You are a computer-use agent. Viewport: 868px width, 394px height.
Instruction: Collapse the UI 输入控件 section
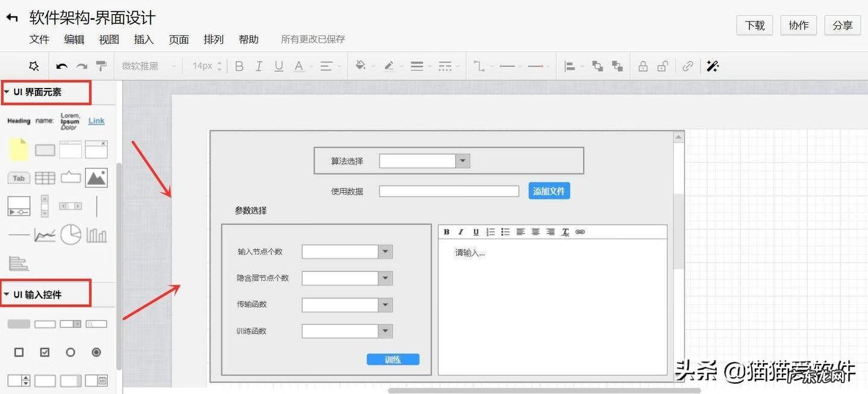coord(7,294)
